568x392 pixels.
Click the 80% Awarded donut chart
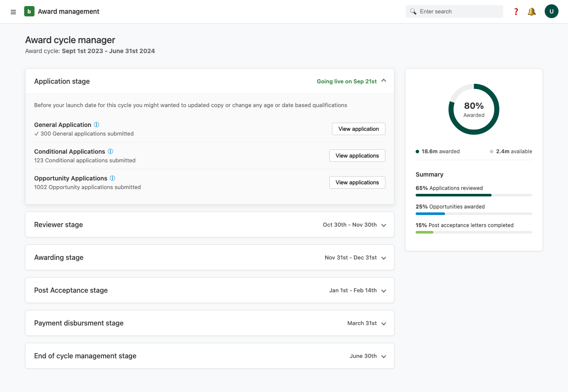point(474,109)
